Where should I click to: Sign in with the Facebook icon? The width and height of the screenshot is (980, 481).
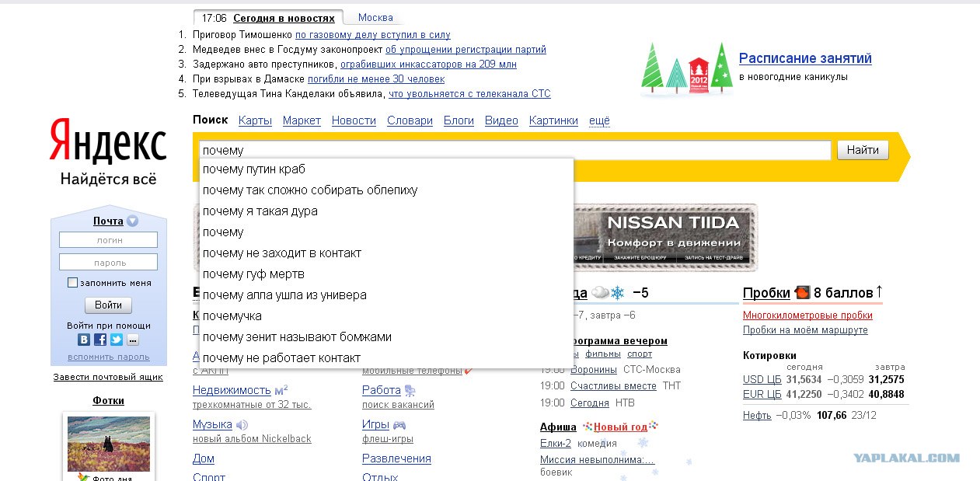(100, 340)
